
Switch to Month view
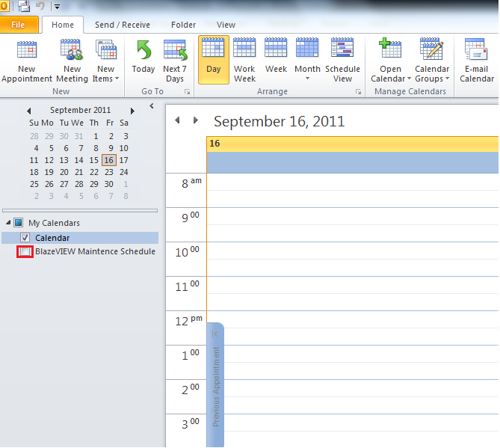coord(307,56)
